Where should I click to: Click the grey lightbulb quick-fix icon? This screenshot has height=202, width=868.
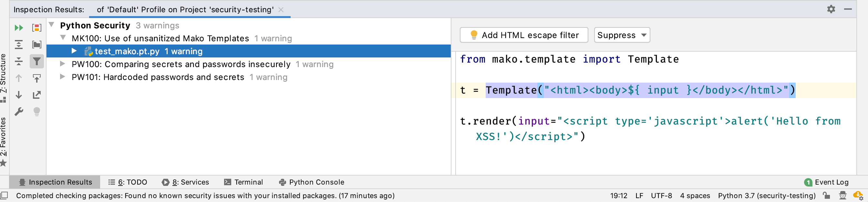(x=37, y=111)
